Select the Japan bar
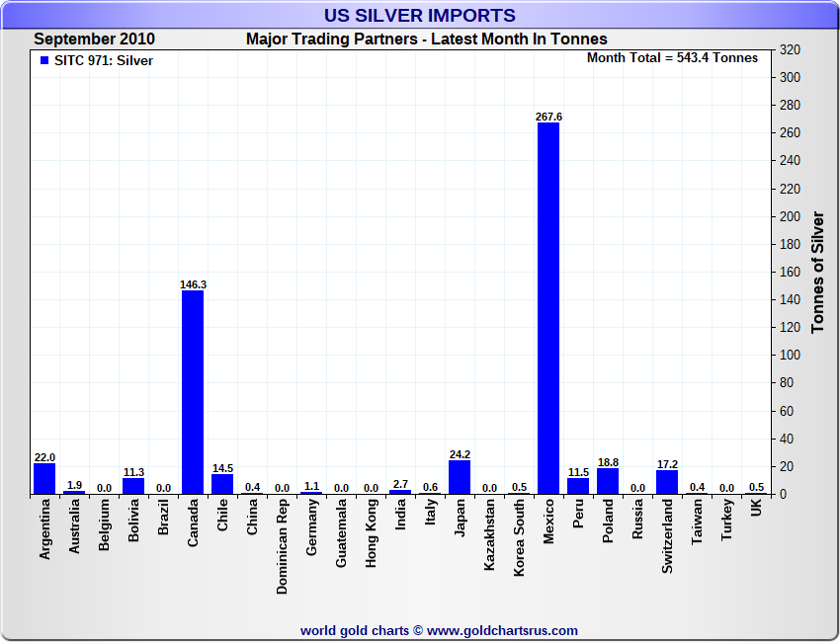 coord(460,477)
